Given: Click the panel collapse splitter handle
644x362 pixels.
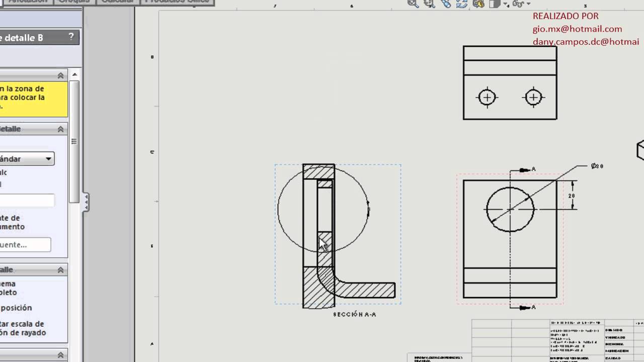Looking at the screenshot, I should pos(86,202).
